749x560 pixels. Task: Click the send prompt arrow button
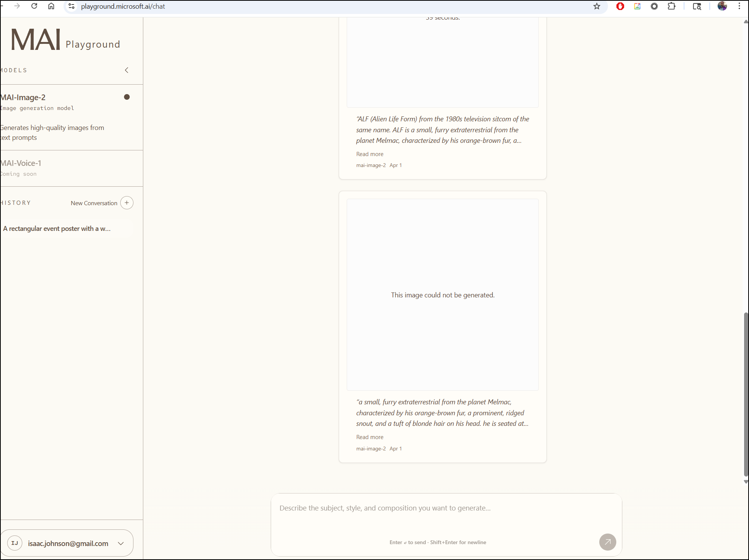pyautogui.click(x=607, y=542)
